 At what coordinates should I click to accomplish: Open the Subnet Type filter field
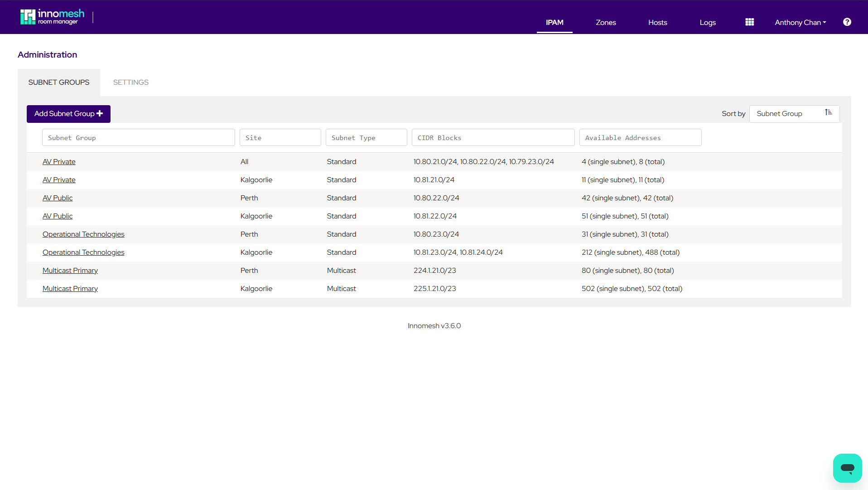[366, 137]
